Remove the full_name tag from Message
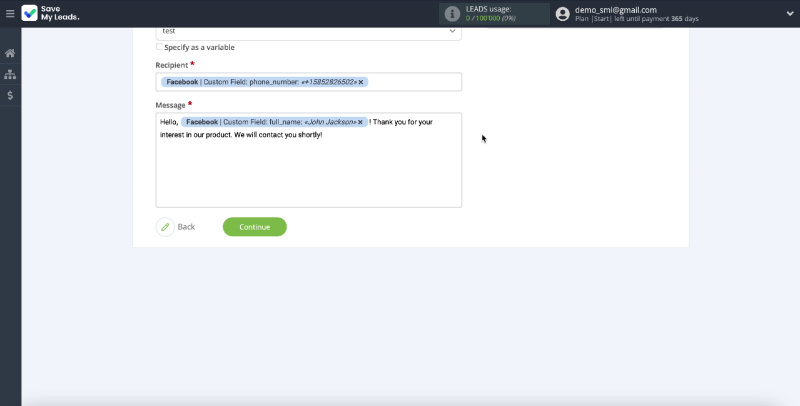The width and height of the screenshot is (800, 406). 360,122
